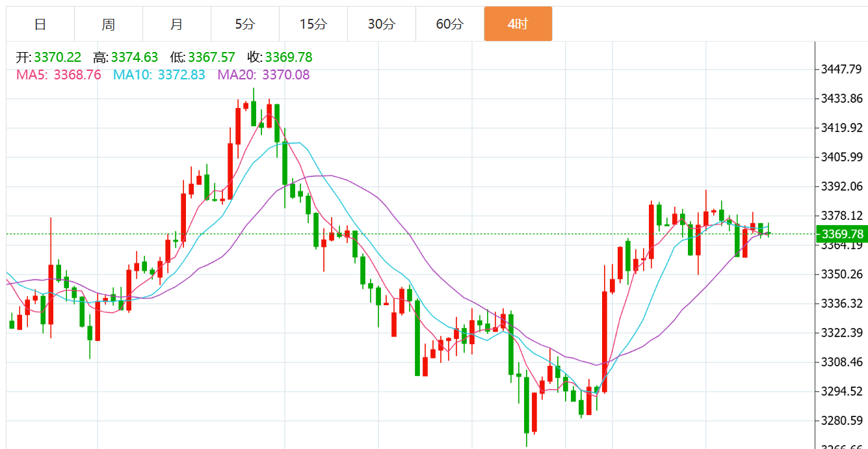Switch to the 日 (daily) chart tab
The height and width of the screenshot is (449, 868).
40,24
